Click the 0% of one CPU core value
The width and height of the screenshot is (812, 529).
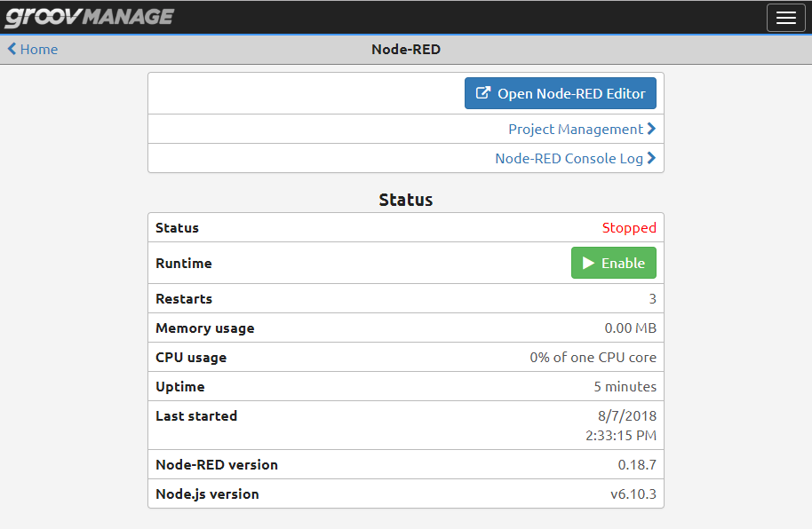(593, 358)
